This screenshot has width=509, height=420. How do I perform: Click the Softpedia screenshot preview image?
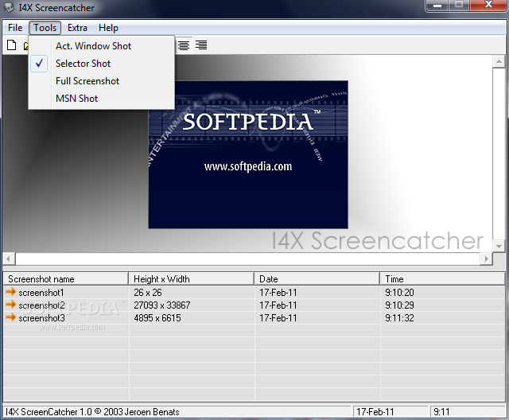pyautogui.click(x=248, y=154)
